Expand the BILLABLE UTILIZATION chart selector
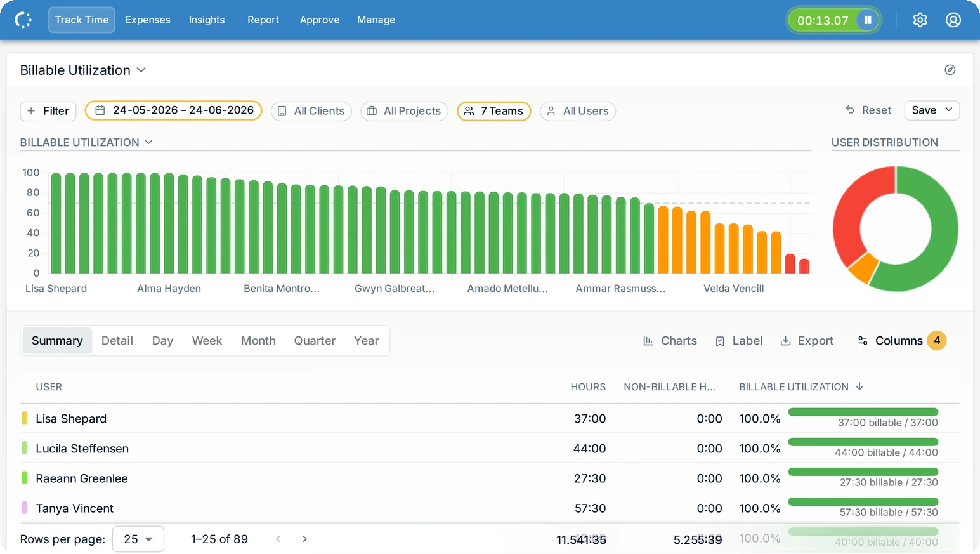The height and width of the screenshot is (554, 980). (x=86, y=142)
